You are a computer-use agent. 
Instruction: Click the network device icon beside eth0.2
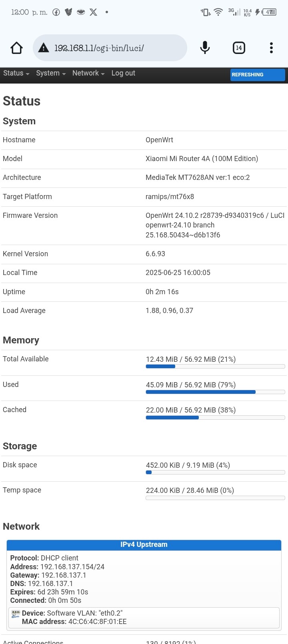[16, 614]
